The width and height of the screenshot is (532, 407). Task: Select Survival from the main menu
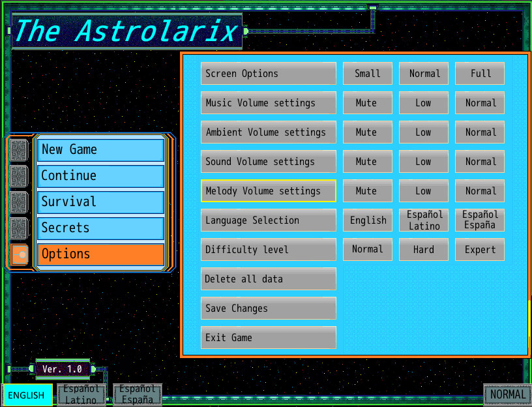click(100, 202)
